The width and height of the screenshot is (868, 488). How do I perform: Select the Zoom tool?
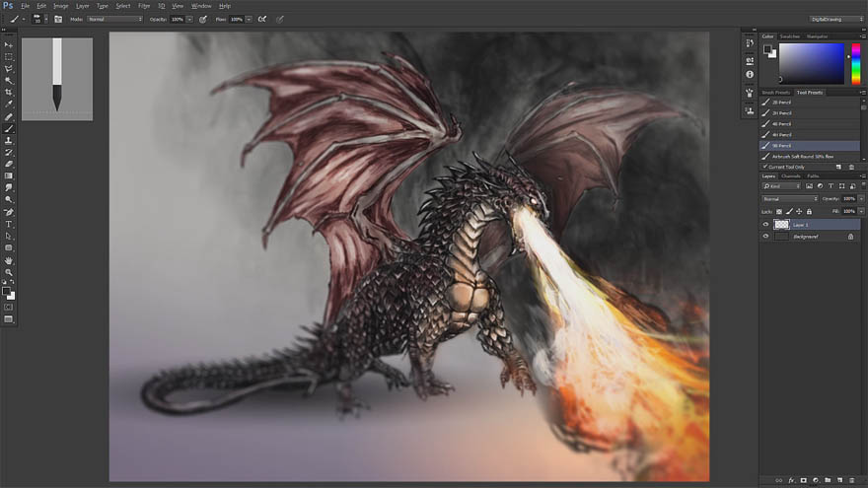tap(8, 272)
